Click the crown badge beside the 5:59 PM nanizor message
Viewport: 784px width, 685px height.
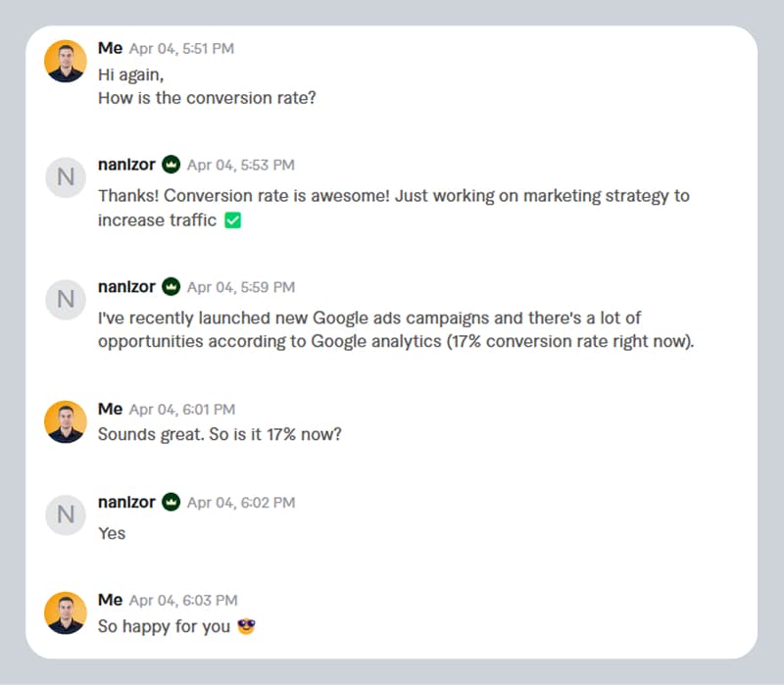click(171, 287)
